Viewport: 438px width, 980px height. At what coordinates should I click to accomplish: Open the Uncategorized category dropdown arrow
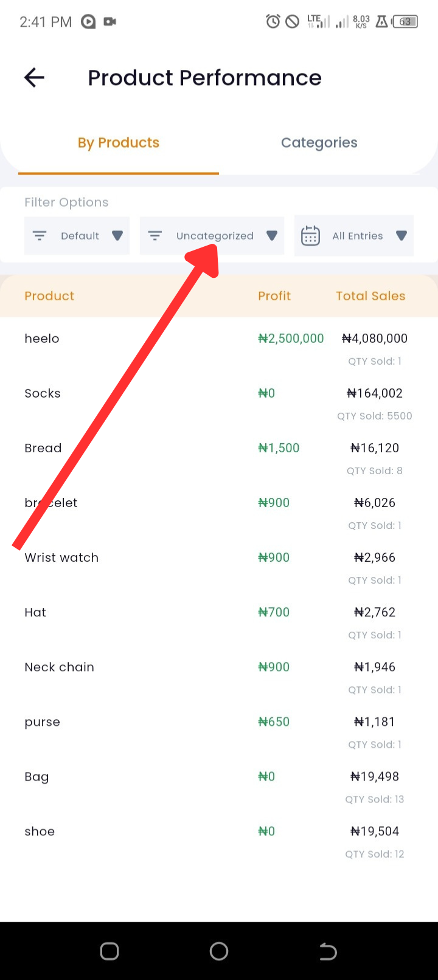pyautogui.click(x=272, y=236)
